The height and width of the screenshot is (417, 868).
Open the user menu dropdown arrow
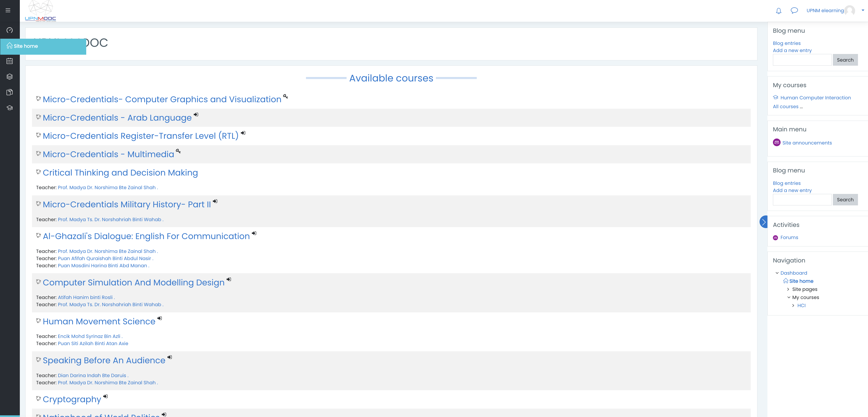point(863,11)
